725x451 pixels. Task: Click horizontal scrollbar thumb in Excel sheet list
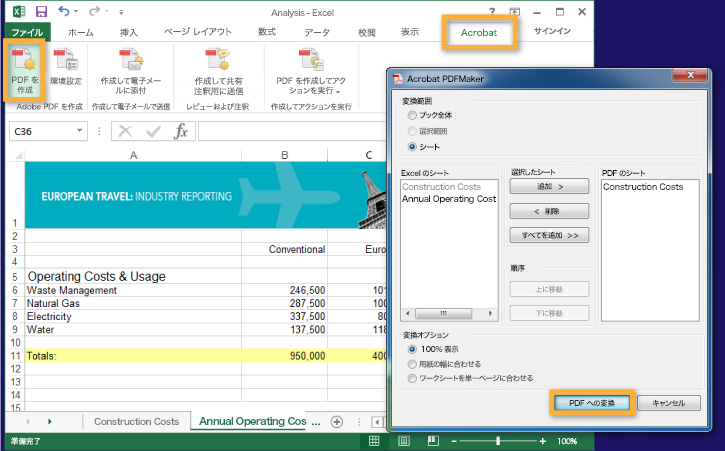(443, 313)
